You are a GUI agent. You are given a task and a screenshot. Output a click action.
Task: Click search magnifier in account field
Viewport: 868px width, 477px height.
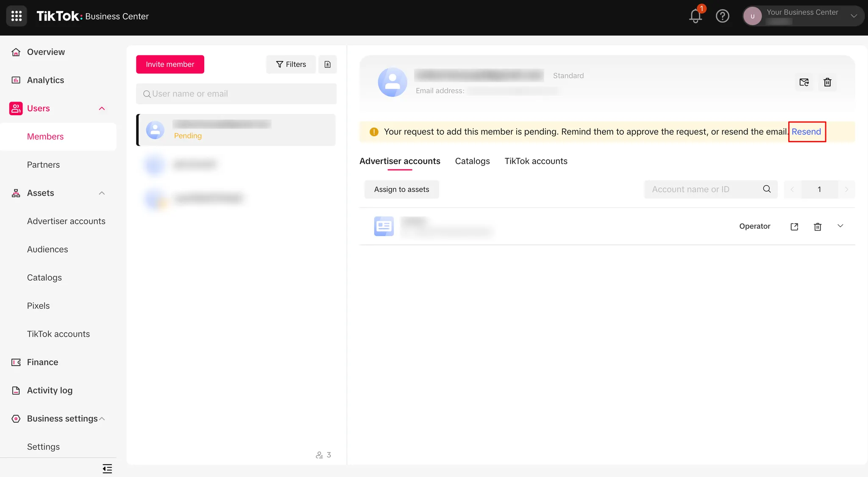(x=767, y=189)
